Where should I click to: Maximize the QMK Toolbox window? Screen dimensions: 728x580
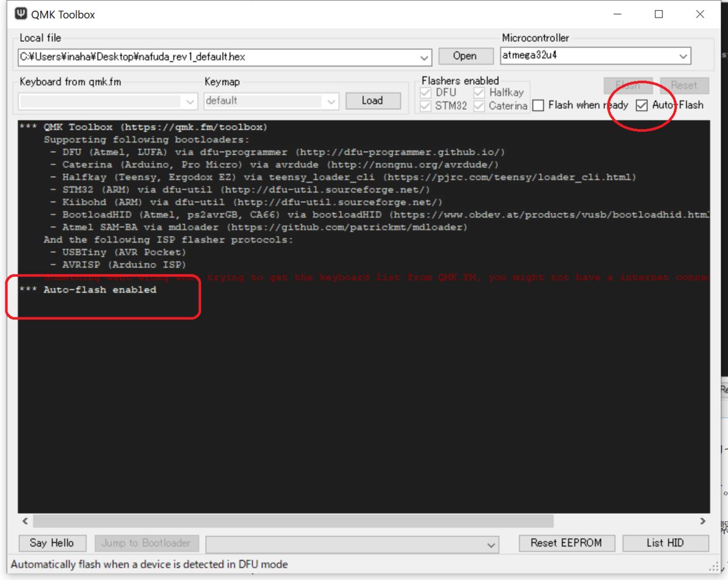click(659, 15)
